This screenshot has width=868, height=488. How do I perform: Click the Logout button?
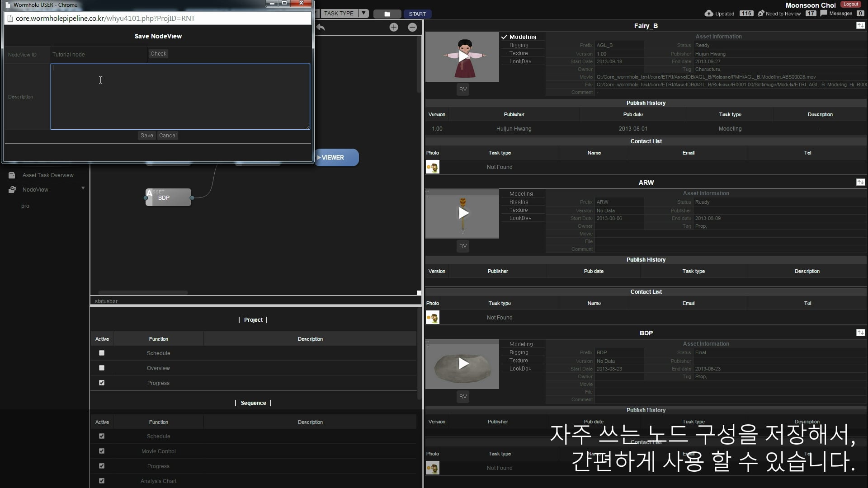pos(850,4)
